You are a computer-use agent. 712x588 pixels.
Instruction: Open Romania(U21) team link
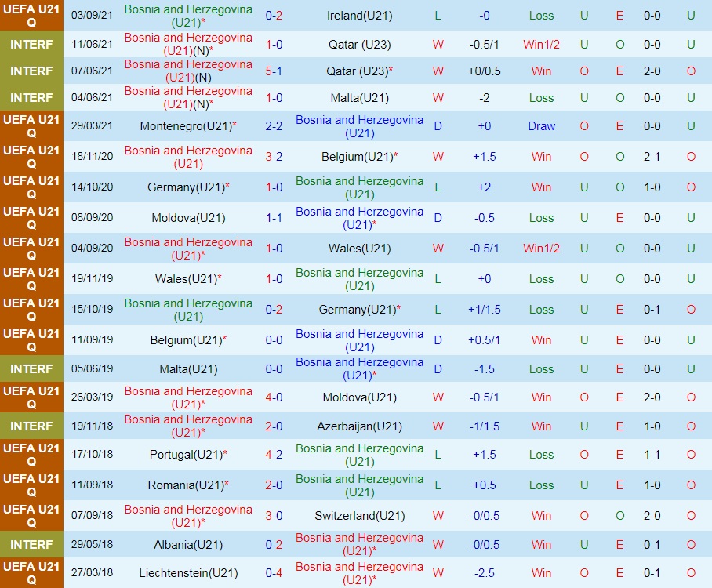tap(188, 485)
